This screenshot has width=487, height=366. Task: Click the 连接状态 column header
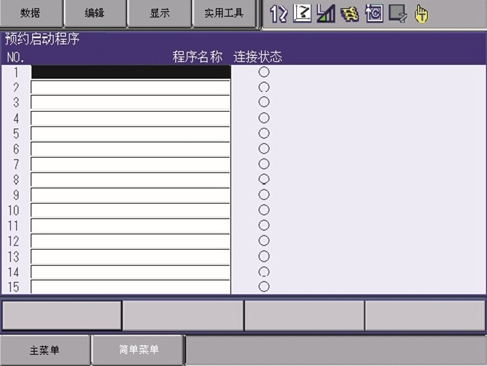click(x=258, y=57)
